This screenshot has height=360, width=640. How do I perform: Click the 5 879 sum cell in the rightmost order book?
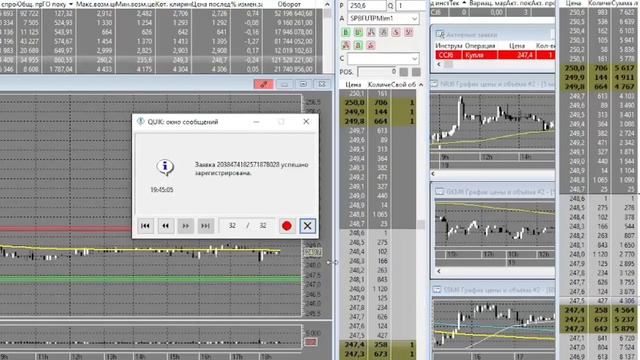(x=624, y=329)
